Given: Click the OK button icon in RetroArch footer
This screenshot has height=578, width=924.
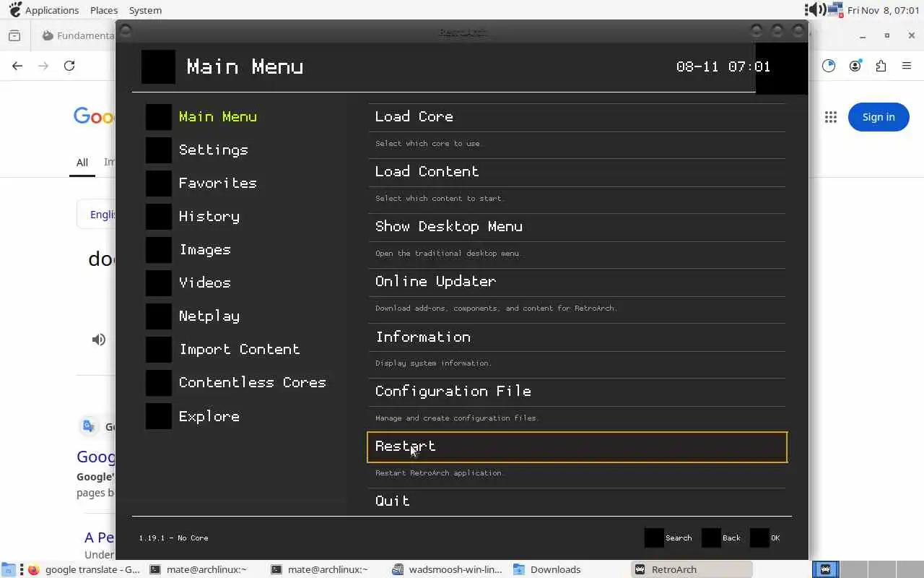Looking at the screenshot, I should pyautogui.click(x=759, y=538).
